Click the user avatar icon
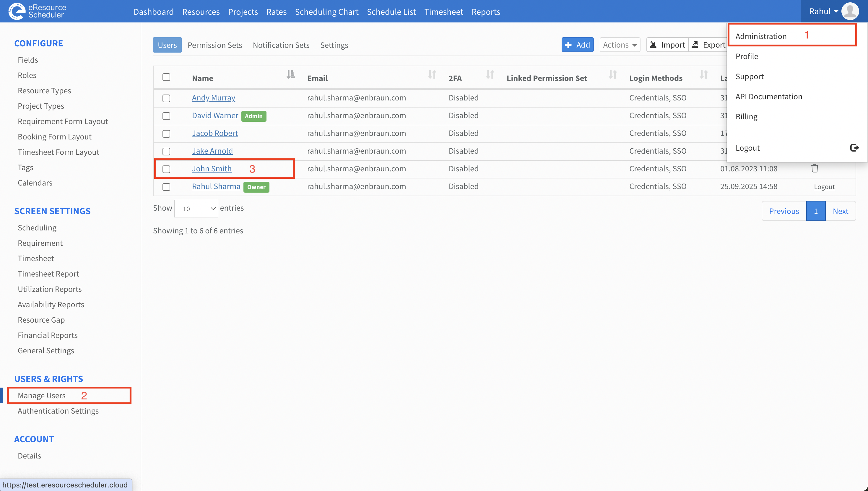868x491 pixels. [850, 11]
